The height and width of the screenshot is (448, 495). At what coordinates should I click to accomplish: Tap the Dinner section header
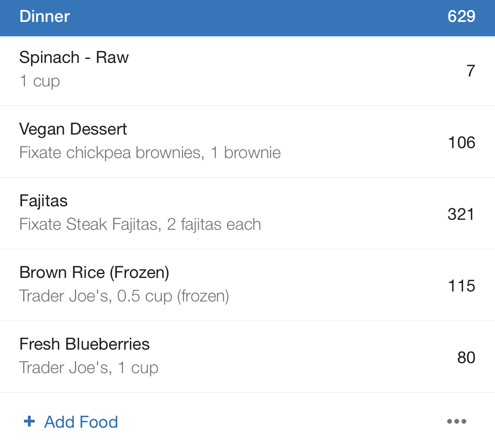(247, 18)
